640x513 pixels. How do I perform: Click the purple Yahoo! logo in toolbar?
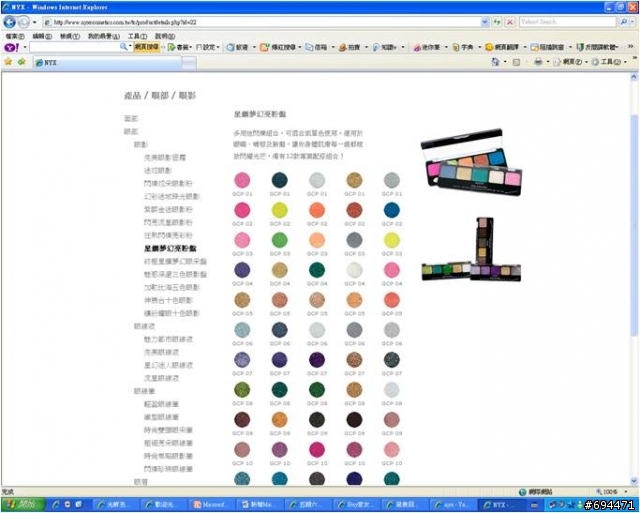click(11, 47)
